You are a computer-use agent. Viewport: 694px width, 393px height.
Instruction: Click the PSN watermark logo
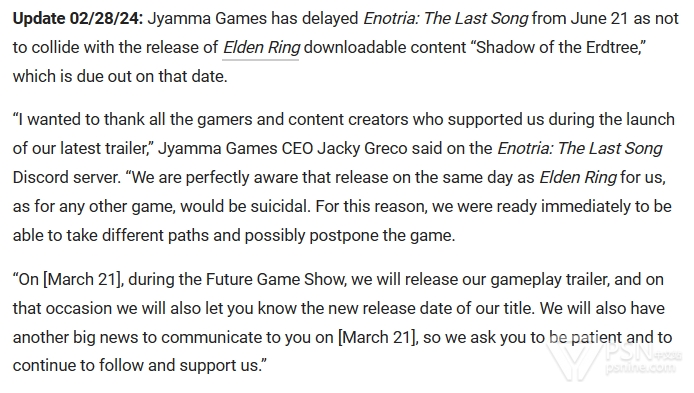pyautogui.click(x=616, y=359)
